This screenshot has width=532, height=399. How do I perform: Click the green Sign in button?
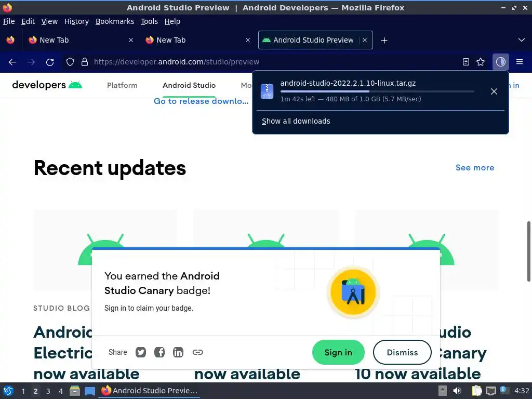point(338,353)
